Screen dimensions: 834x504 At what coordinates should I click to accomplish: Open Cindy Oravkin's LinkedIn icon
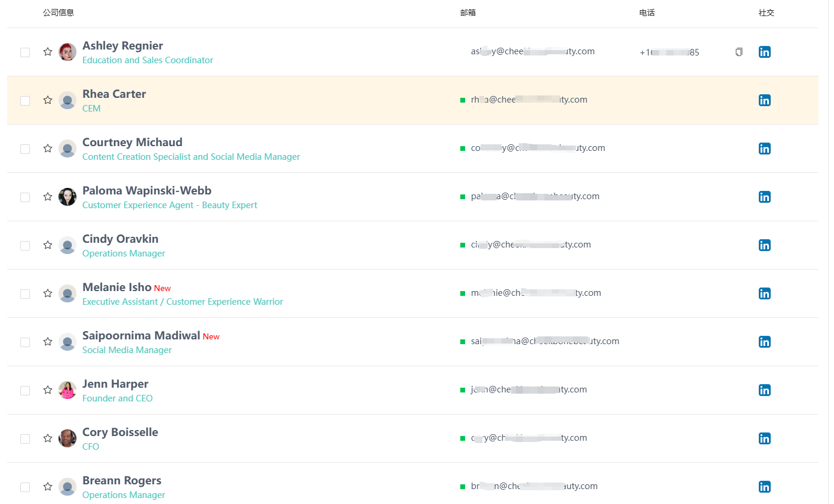[x=764, y=245]
